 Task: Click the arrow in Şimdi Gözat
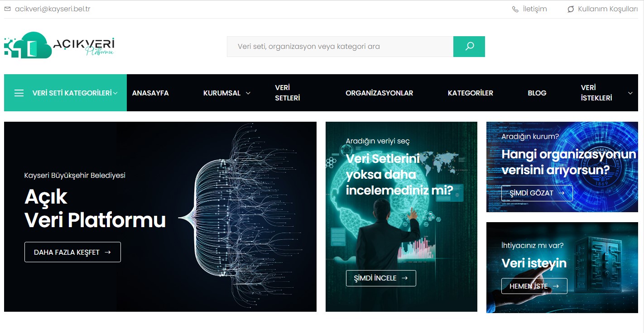click(562, 193)
